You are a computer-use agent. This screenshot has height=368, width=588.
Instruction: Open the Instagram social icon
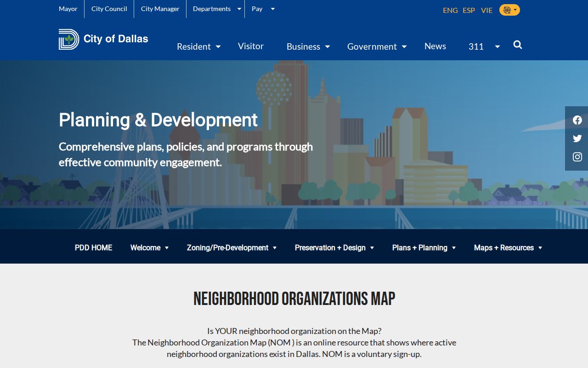coord(577,157)
